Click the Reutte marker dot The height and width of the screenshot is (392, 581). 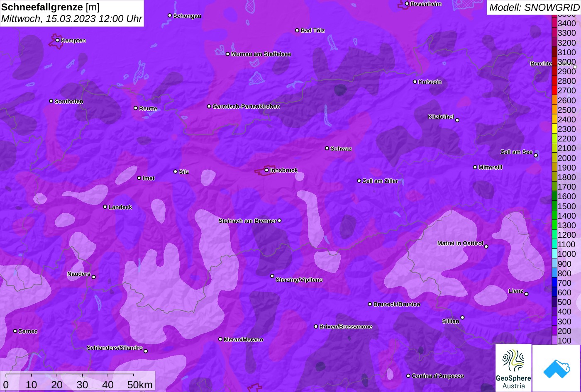(136, 108)
